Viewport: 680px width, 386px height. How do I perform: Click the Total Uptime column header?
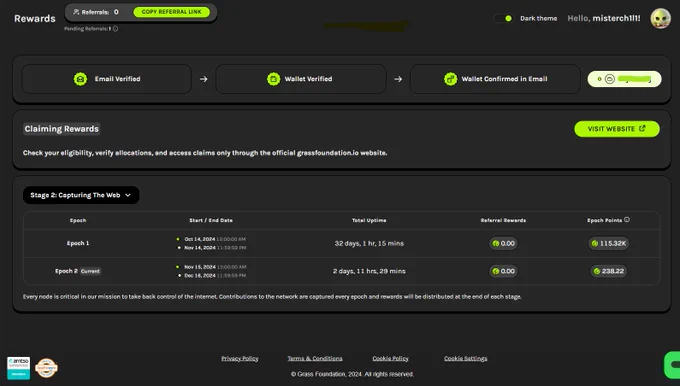369,220
